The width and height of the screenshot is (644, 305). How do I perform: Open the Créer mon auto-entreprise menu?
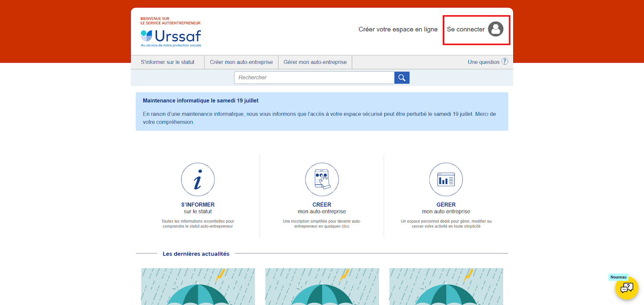click(241, 62)
